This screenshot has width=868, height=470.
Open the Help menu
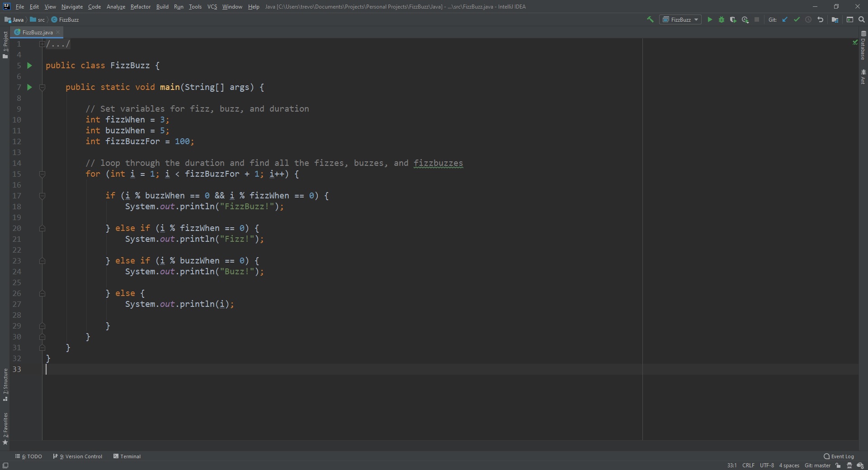254,7
